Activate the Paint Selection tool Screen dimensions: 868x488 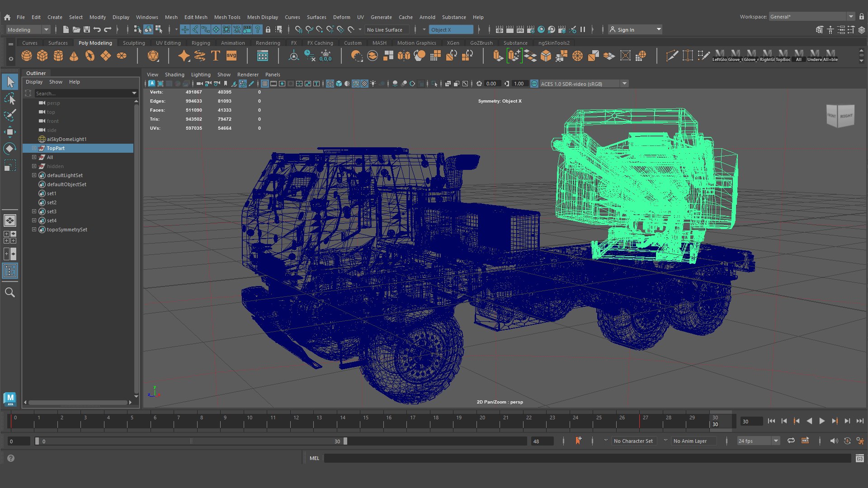pyautogui.click(x=10, y=115)
